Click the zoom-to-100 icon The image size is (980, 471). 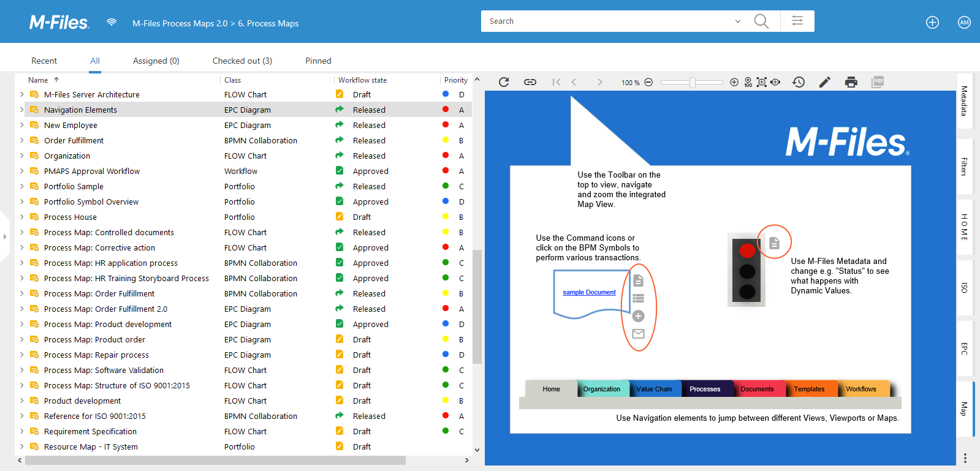748,82
